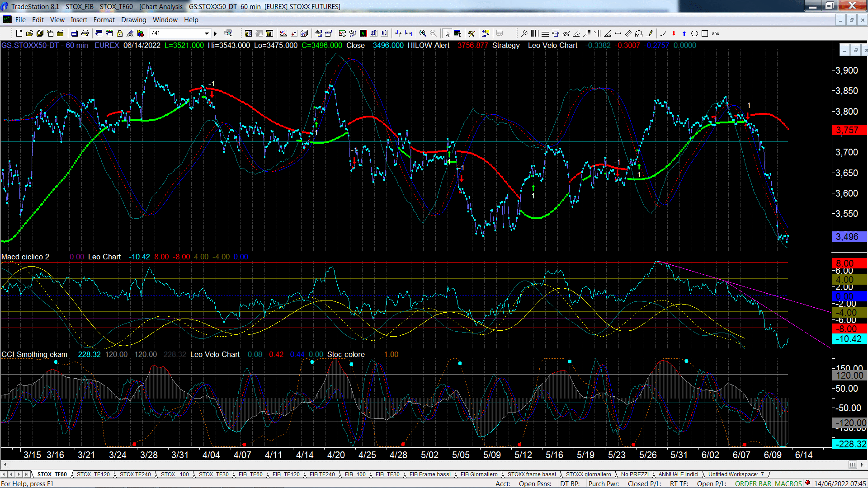Switch to the ANNUALE Indici tab

678,474
